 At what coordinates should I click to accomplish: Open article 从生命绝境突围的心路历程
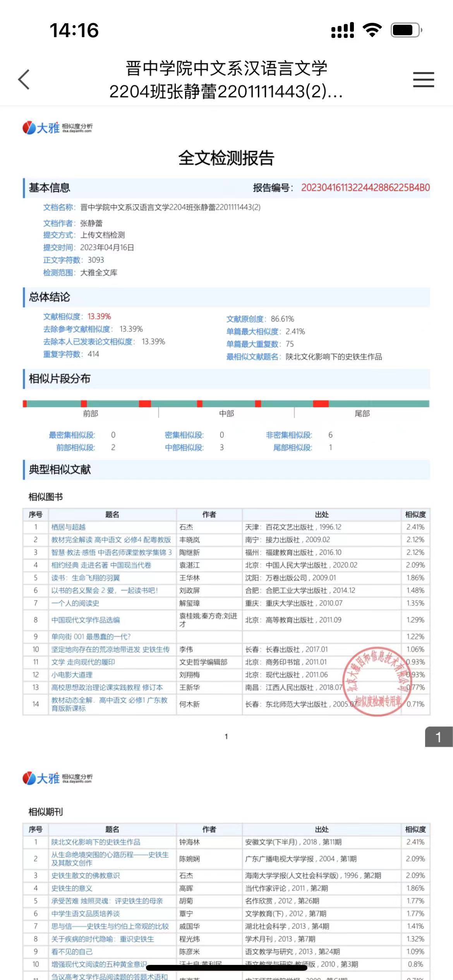[110, 859]
